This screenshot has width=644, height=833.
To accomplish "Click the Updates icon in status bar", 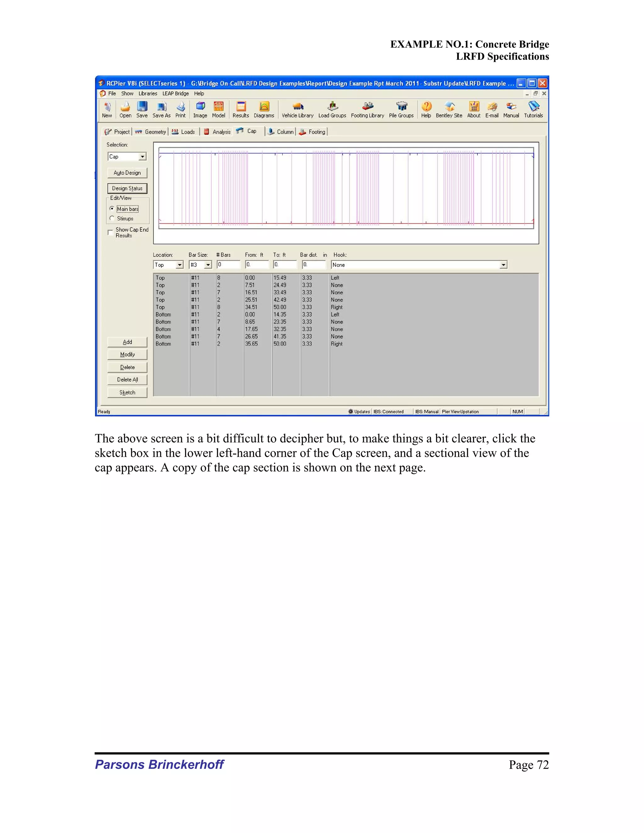I will point(351,411).
